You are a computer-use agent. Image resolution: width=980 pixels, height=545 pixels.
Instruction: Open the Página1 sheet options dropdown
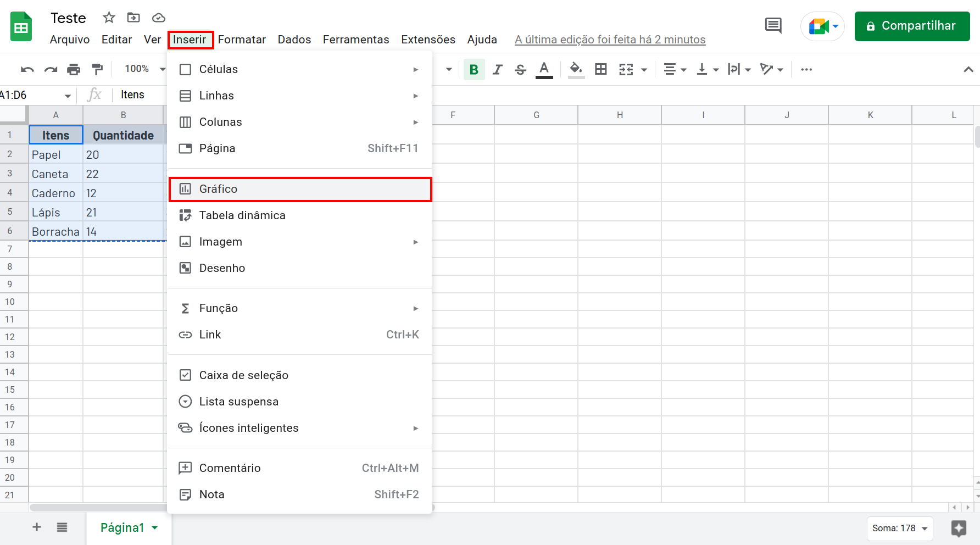click(x=154, y=527)
